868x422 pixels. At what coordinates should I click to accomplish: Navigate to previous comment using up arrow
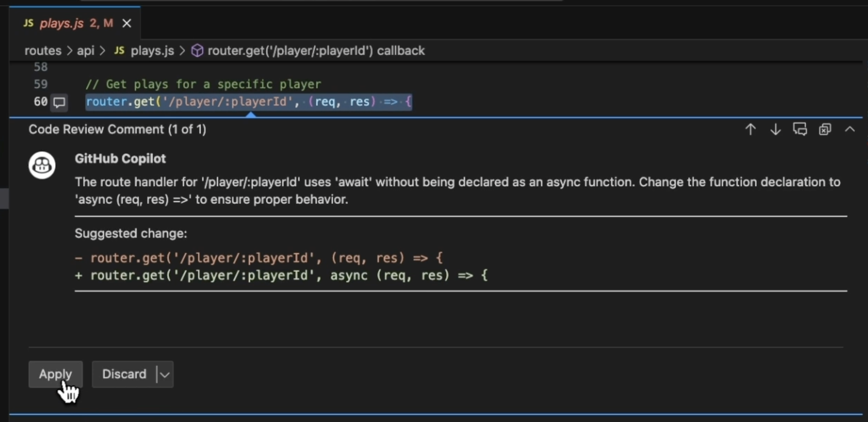pos(750,129)
